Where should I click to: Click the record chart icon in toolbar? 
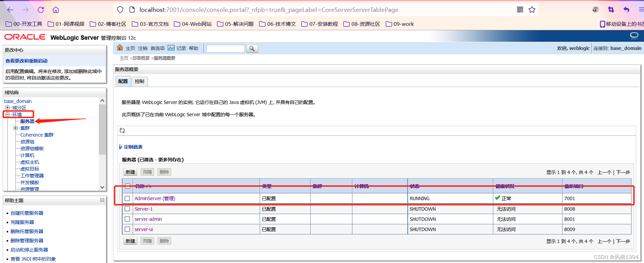pyautogui.click(x=171, y=48)
